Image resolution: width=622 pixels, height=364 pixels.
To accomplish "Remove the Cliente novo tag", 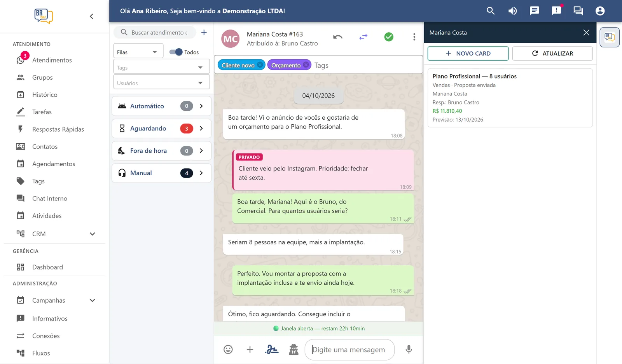I will 260,65.
